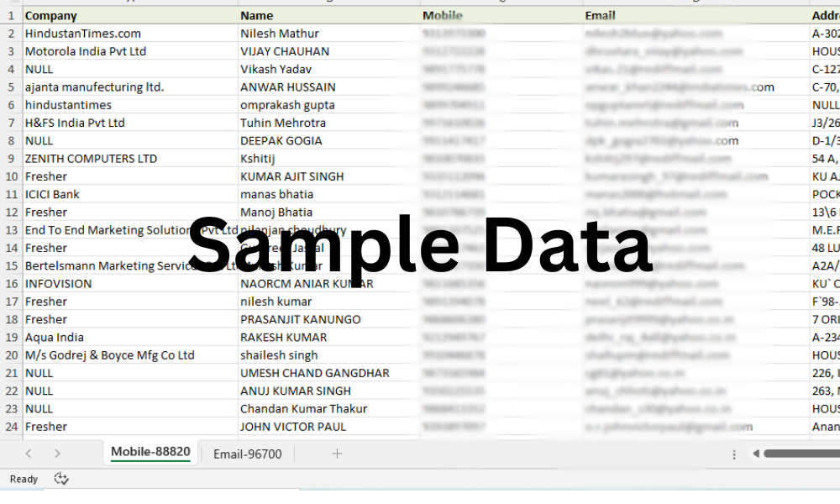Select the Kshitij name cell
840x504 pixels.
coord(329,159)
